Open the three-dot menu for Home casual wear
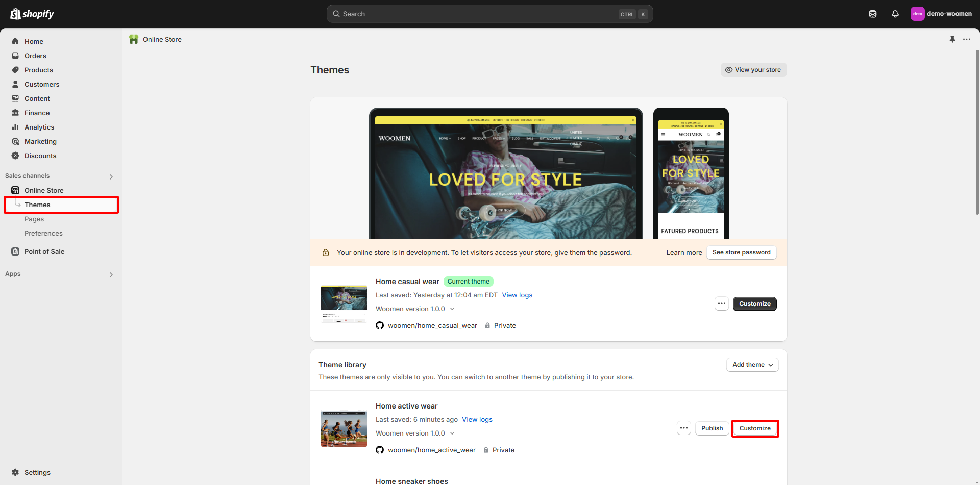The width and height of the screenshot is (980, 485). point(721,304)
